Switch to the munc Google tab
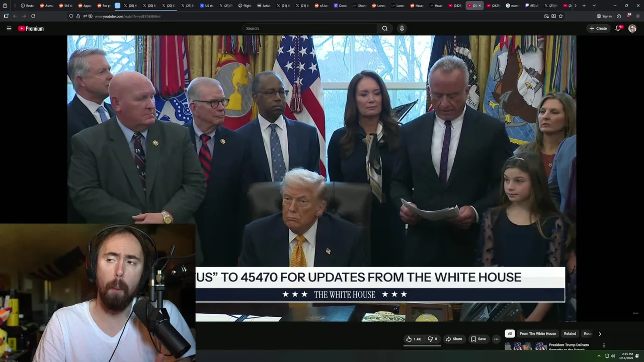644x362 pixels. pos(512,6)
